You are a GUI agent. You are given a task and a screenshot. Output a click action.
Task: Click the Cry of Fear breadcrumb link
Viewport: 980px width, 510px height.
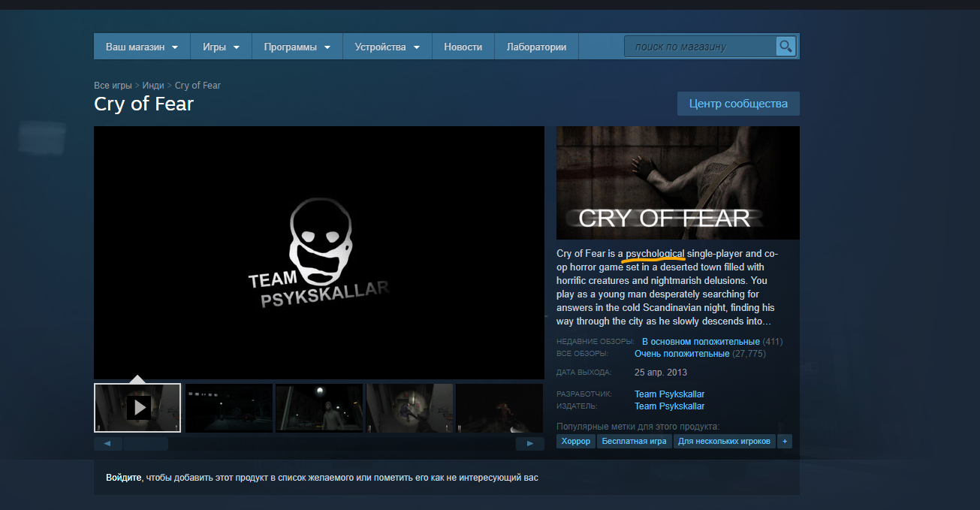tap(198, 86)
